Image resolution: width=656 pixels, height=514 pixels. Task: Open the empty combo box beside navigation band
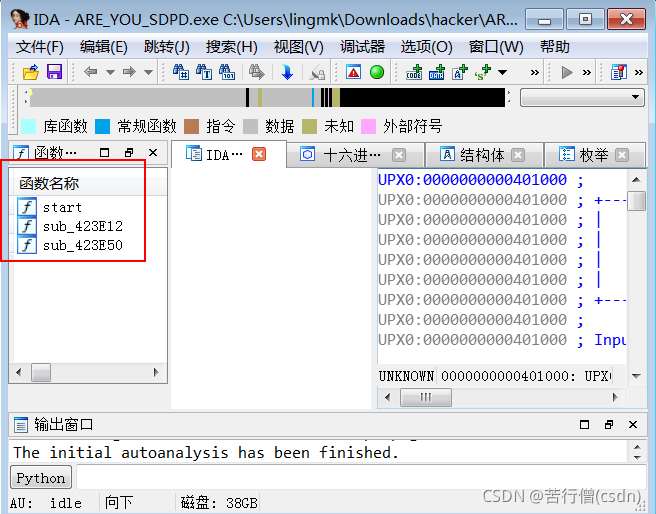click(582, 97)
